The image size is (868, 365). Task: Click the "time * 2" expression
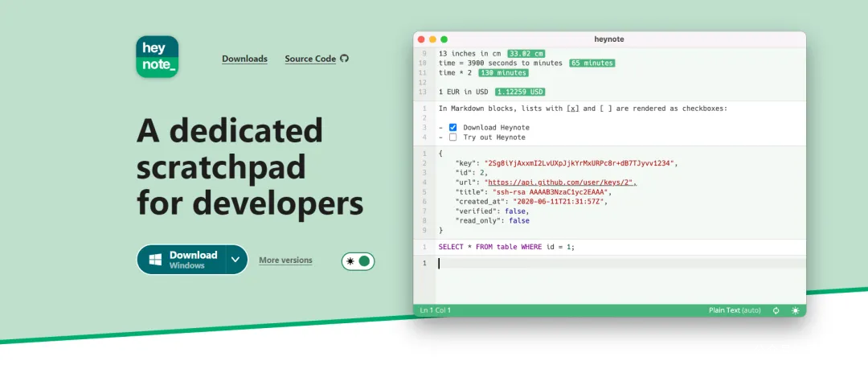455,72
